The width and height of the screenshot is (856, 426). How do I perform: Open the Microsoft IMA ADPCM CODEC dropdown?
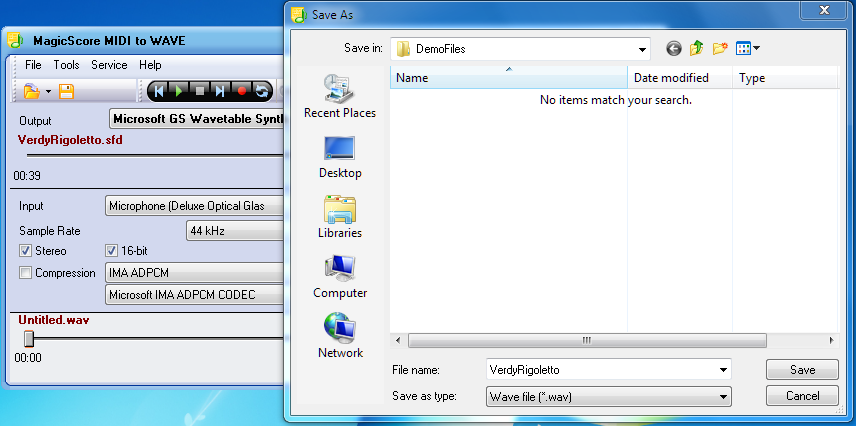pos(194,295)
